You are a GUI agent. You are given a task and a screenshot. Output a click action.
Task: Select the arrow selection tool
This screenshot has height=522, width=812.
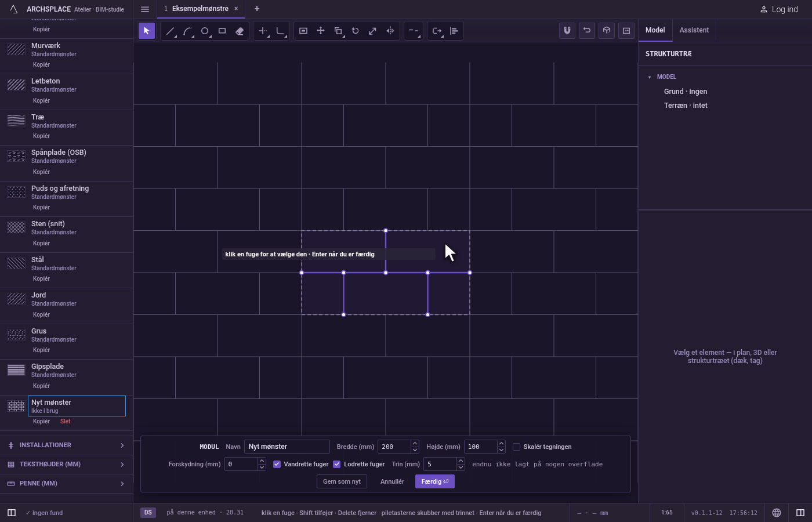click(147, 31)
